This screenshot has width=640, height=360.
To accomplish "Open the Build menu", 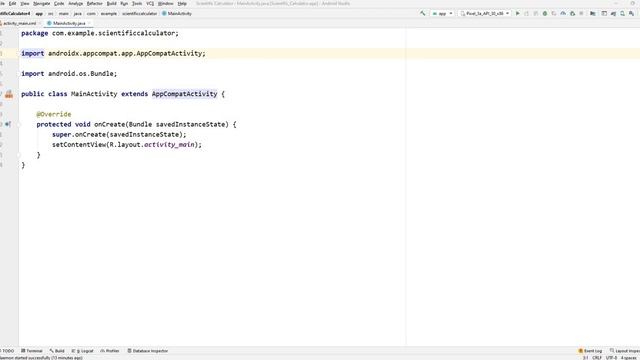I will [111, 3].
